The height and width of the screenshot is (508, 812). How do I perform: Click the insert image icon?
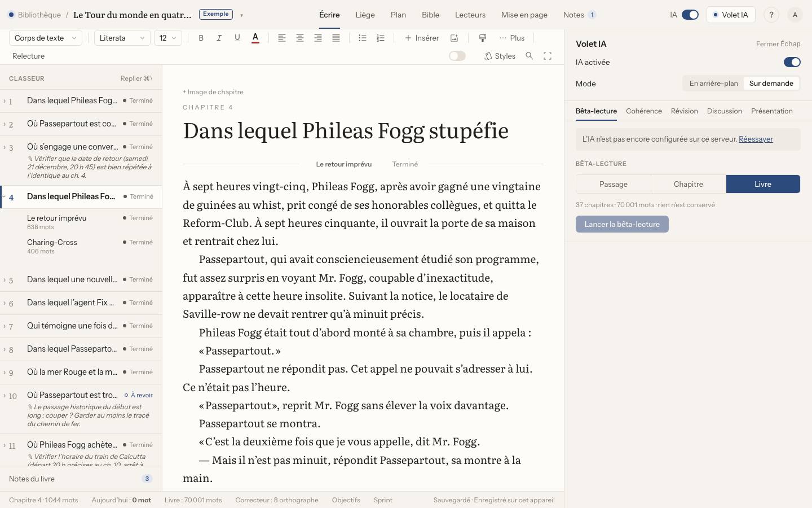pyautogui.click(x=454, y=38)
